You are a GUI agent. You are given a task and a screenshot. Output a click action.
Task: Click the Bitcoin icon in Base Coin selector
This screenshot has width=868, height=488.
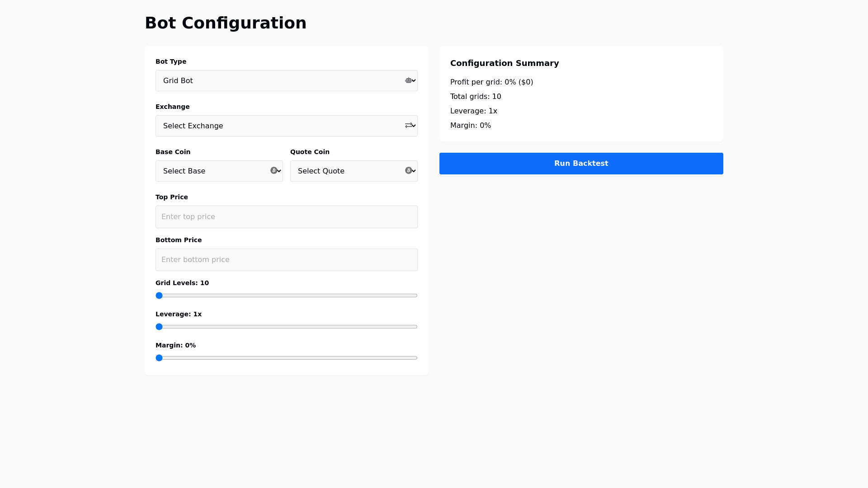click(x=274, y=171)
